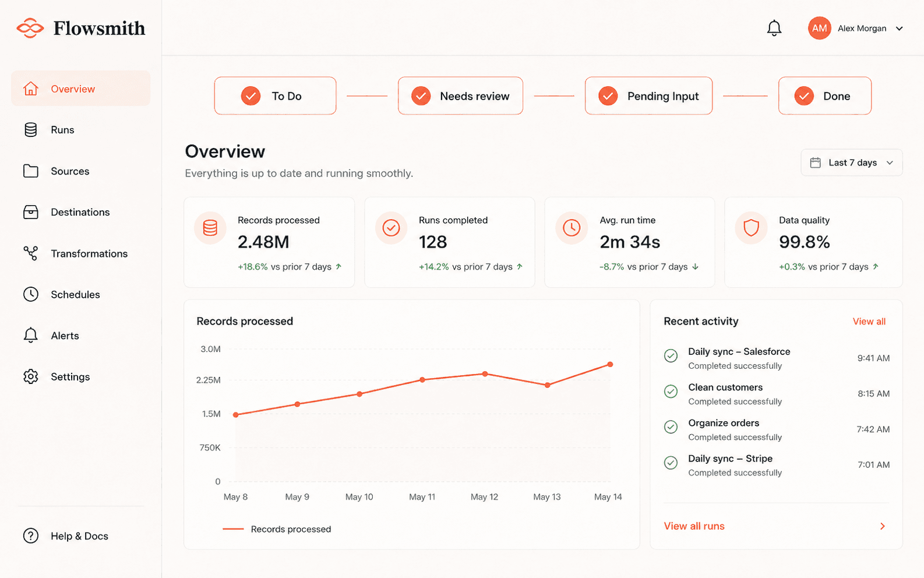Open the Last 7 days dropdown
This screenshot has width=924, height=578.
click(x=852, y=163)
